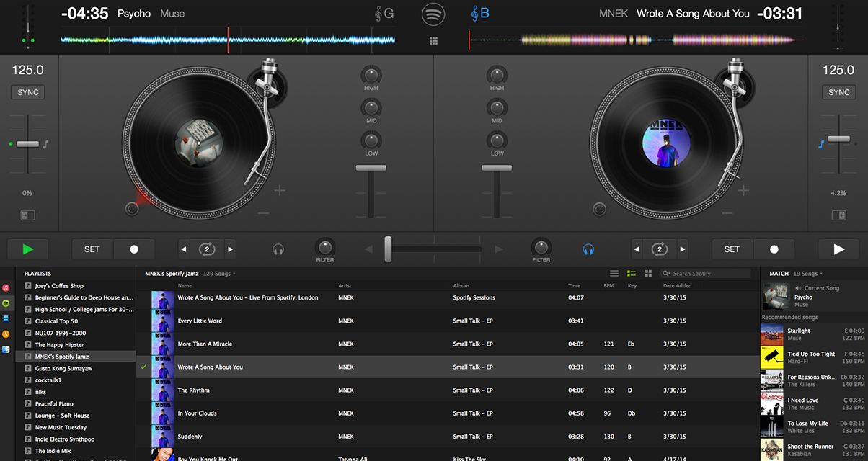Click left deck SET cue button
This screenshot has width=868, height=461.
pyautogui.click(x=92, y=249)
